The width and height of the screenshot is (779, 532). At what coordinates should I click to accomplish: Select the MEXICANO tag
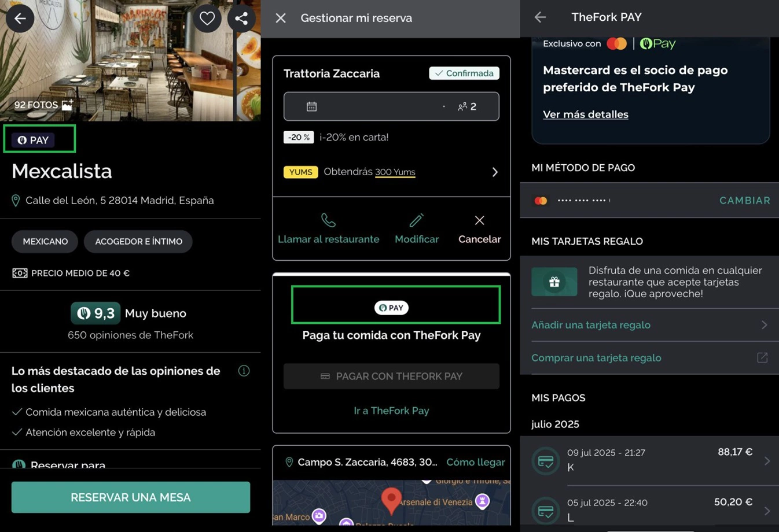45,241
